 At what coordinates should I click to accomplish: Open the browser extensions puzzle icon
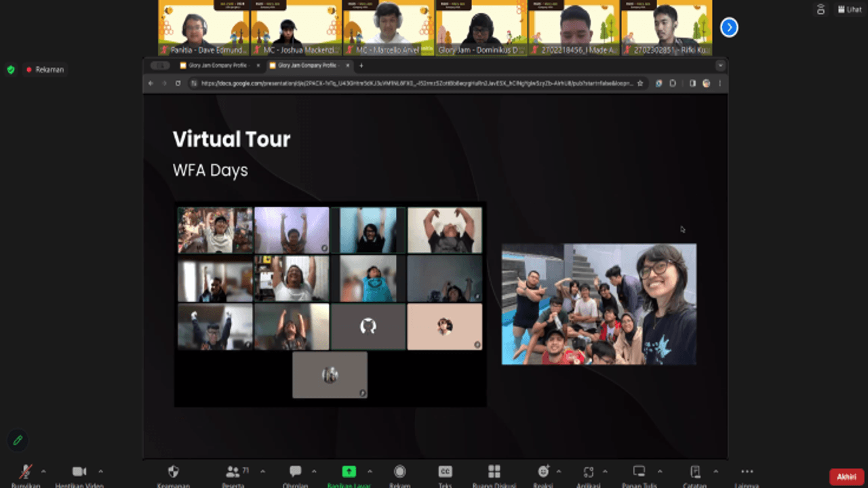[x=673, y=83]
